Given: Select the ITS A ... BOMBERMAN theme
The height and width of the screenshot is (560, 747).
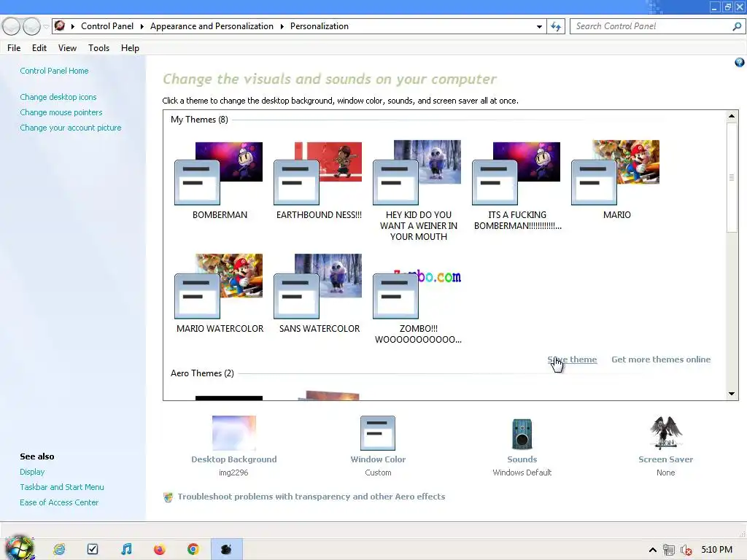Looking at the screenshot, I should (517, 186).
